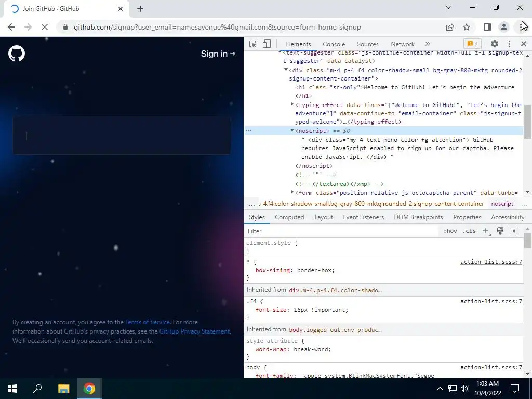Click the signup-content-container breadcrumb
532x399 pixels.
(x=371, y=204)
